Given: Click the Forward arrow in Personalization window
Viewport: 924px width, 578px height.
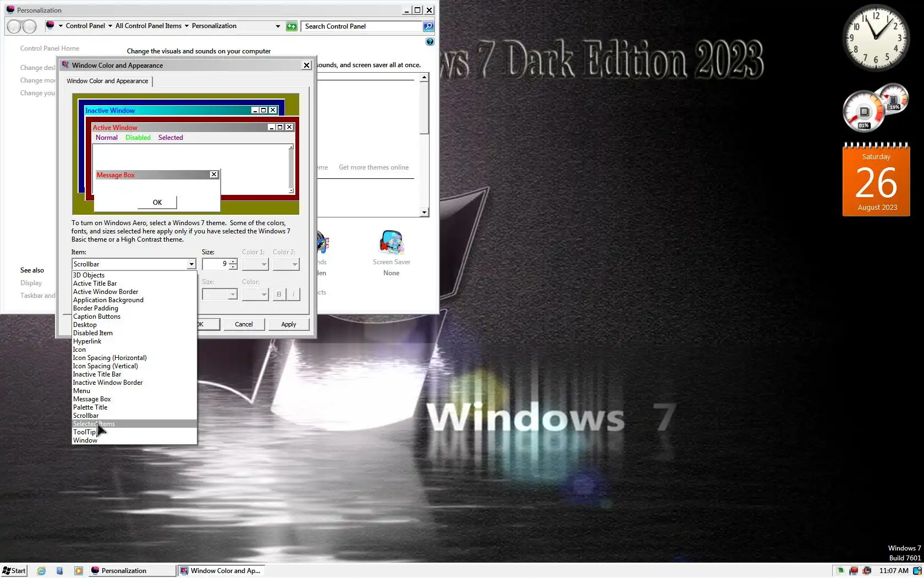Looking at the screenshot, I should tap(30, 26).
